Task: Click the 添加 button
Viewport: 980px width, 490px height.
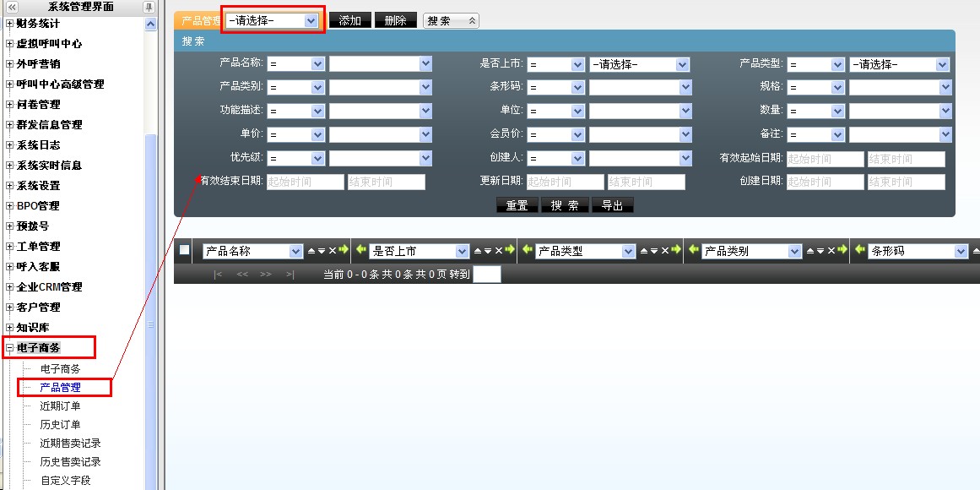Action: pyautogui.click(x=349, y=20)
